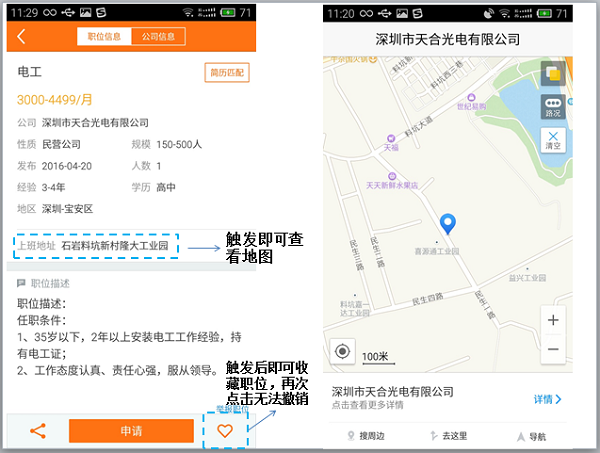Tap 搜周边 to search nearby

click(366, 436)
